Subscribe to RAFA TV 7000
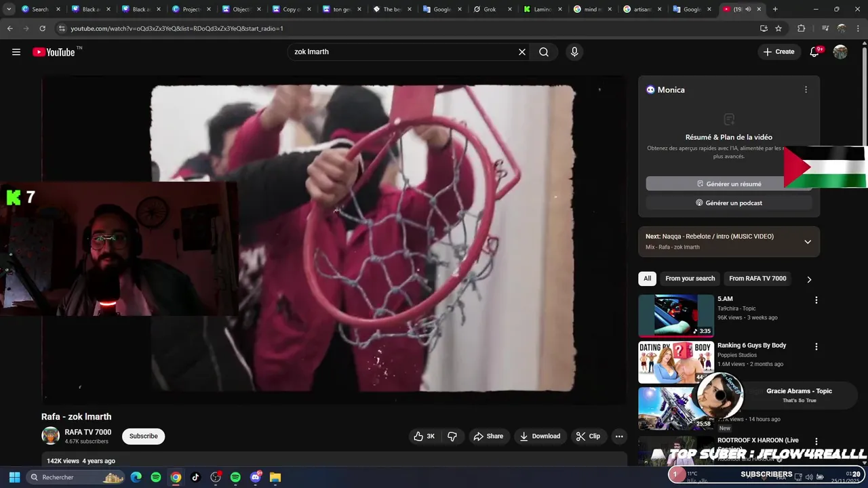The image size is (868, 488). pyautogui.click(x=144, y=436)
